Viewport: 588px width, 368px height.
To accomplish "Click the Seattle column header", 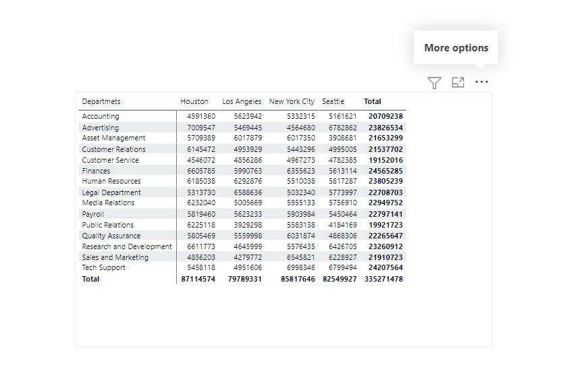I will point(333,102).
